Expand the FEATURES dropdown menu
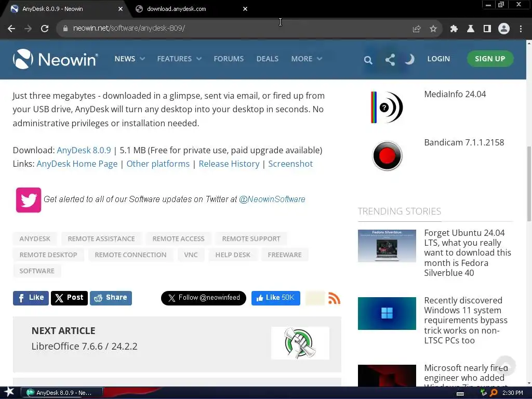This screenshot has height=399, width=532. coord(179,59)
